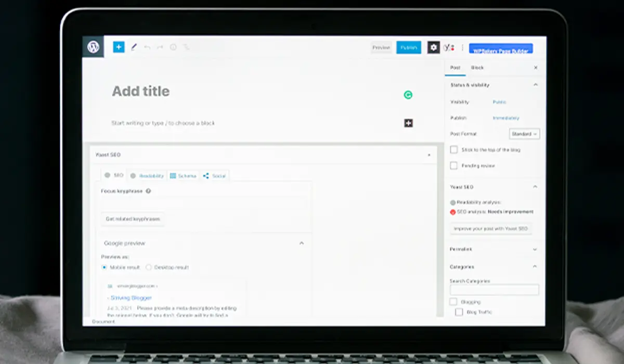Click the Preview button
The width and height of the screenshot is (624, 364).
tap(381, 47)
